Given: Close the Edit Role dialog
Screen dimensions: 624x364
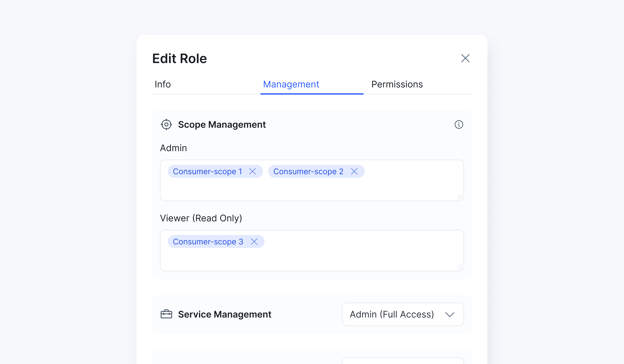Looking at the screenshot, I should pyautogui.click(x=465, y=58).
